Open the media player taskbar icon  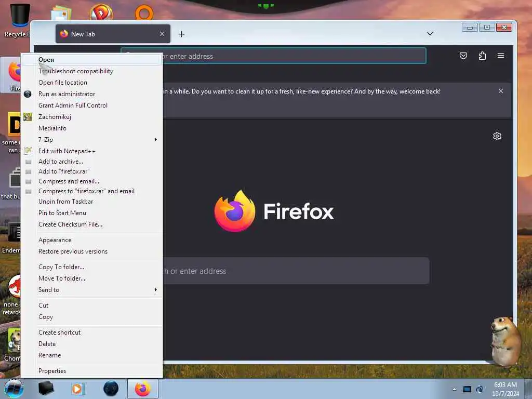[x=78, y=389]
